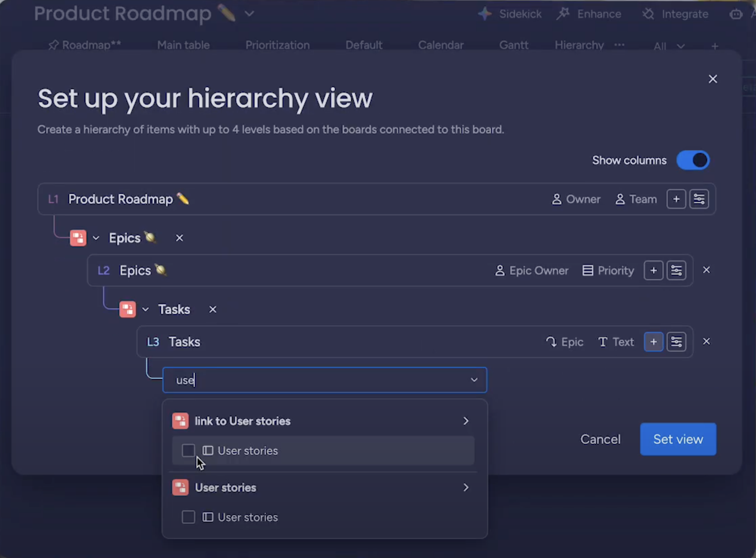Screen dimensions: 756x558
Task: Toggle the Show columns switch
Action: click(x=693, y=160)
